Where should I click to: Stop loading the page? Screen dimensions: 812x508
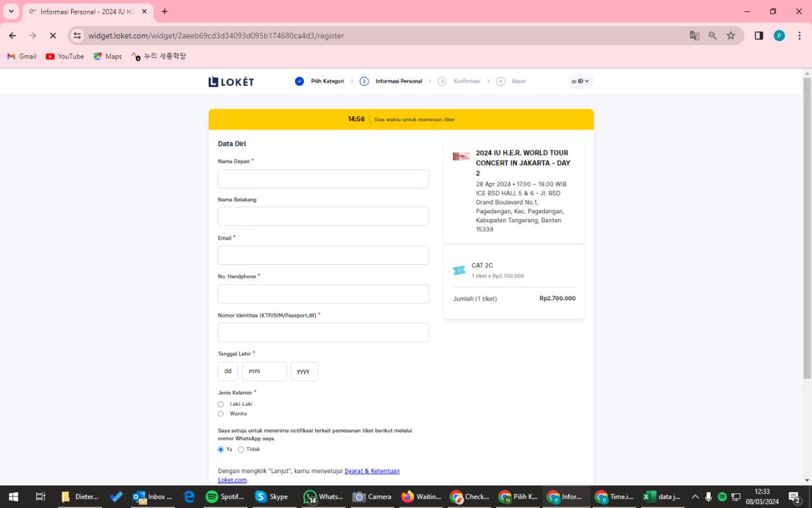coord(53,36)
